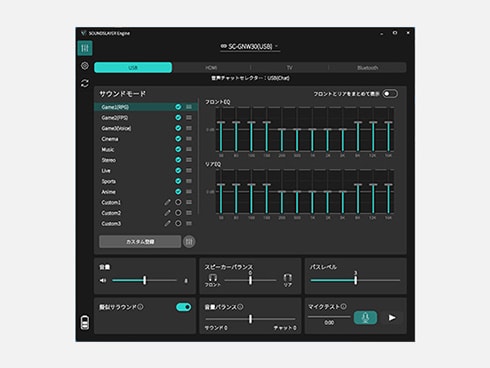This screenshot has height=368, width=490.
Task: Start recording with mic test microphone button
Action: (365, 318)
